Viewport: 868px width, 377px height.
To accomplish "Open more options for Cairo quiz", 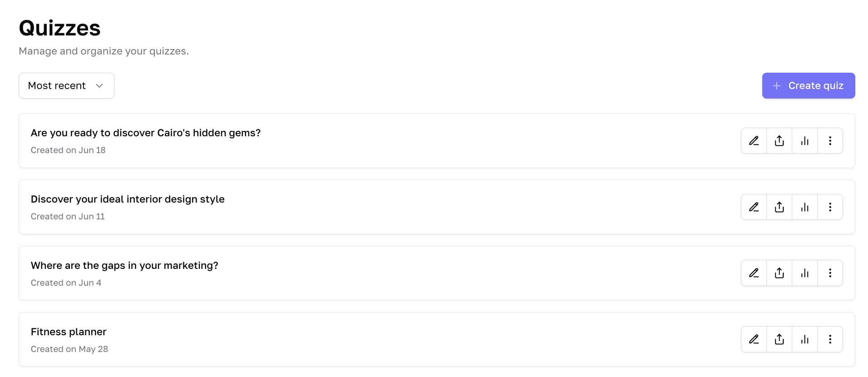I will pos(830,141).
